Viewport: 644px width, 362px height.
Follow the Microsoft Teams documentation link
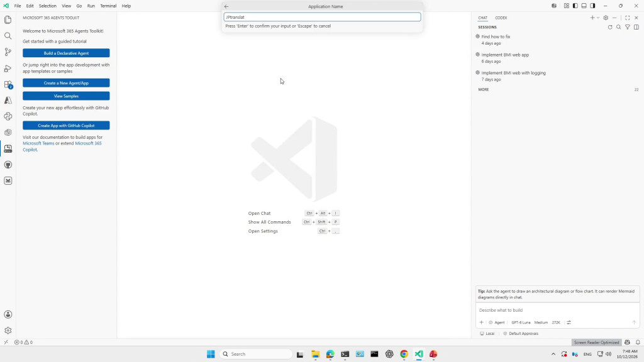pos(38,143)
